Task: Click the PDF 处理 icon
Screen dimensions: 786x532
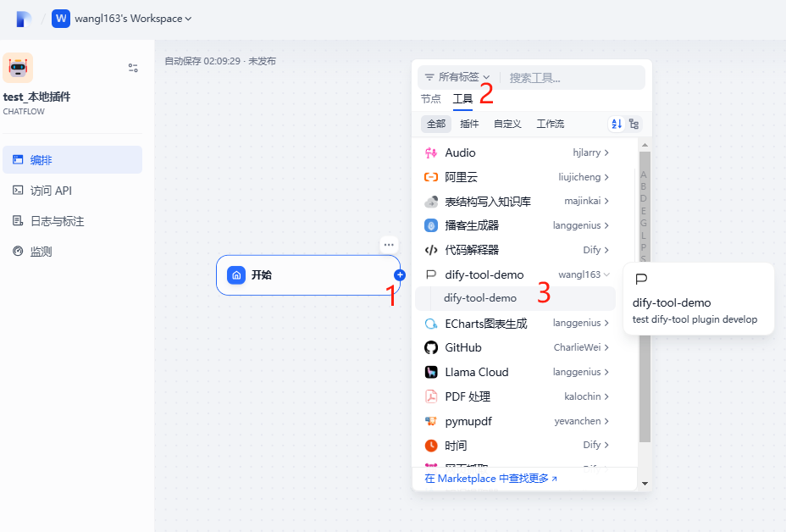Action: click(431, 396)
